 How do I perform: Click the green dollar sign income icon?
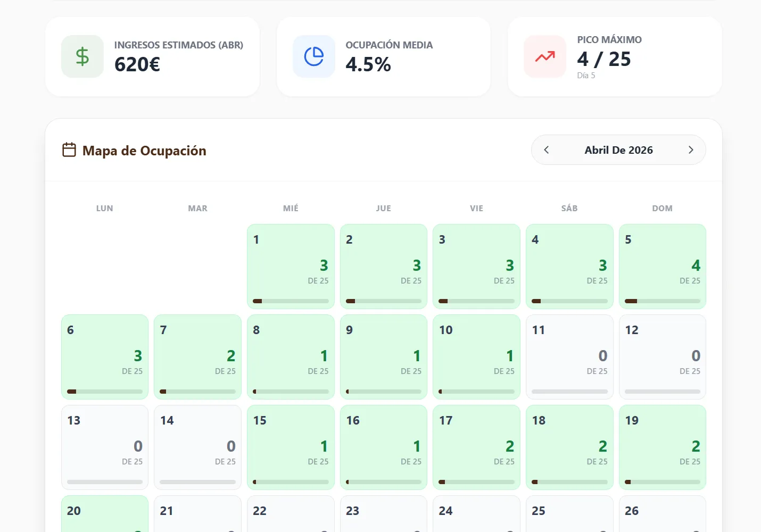click(x=82, y=56)
